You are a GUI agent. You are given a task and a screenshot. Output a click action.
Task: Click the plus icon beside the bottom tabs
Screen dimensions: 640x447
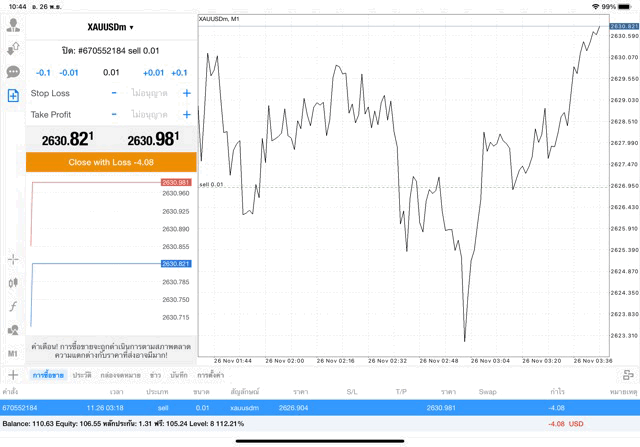click(13, 375)
